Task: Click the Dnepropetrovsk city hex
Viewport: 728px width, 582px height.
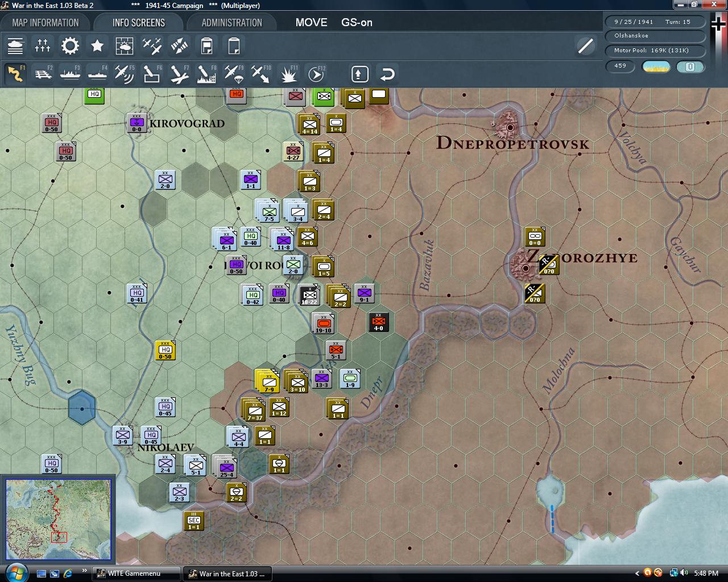Action: (510, 127)
